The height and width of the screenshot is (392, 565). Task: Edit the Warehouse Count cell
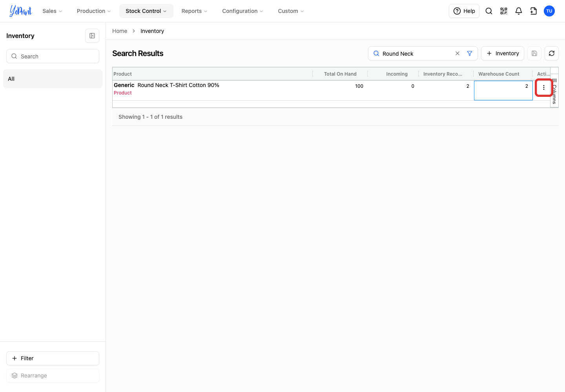tap(503, 91)
